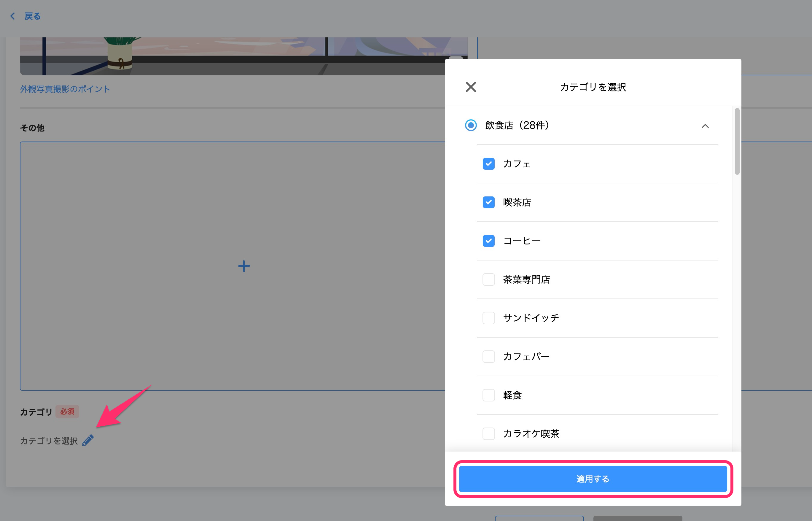Check the 茶葉専門店 checkbox

pyautogui.click(x=488, y=279)
